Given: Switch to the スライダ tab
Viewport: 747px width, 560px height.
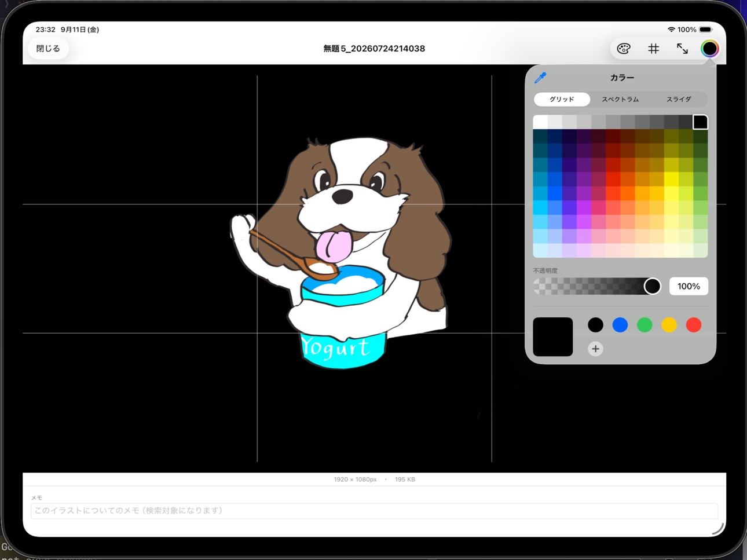Looking at the screenshot, I should [678, 99].
